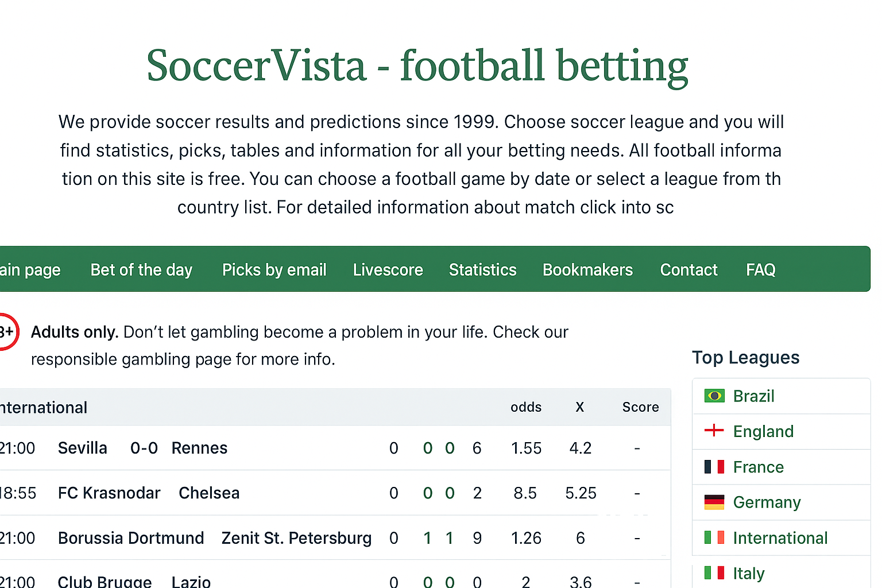Open FC Krasnodar vs Chelsea match
Screen dimensions: 882x588
click(149, 493)
